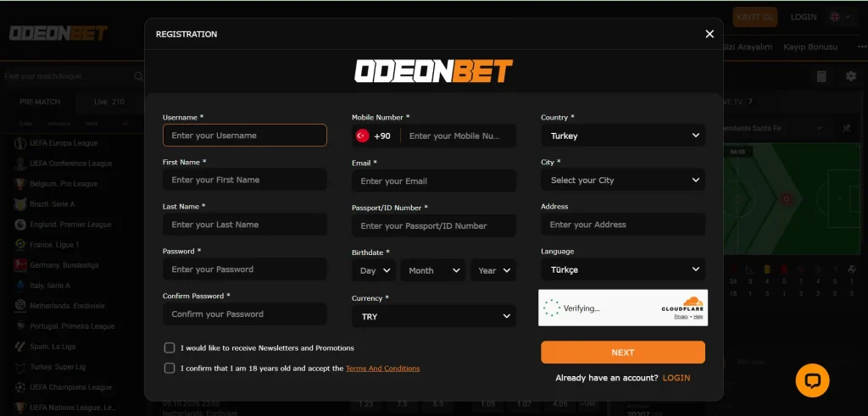Click the Username input field

coord(245,135)
